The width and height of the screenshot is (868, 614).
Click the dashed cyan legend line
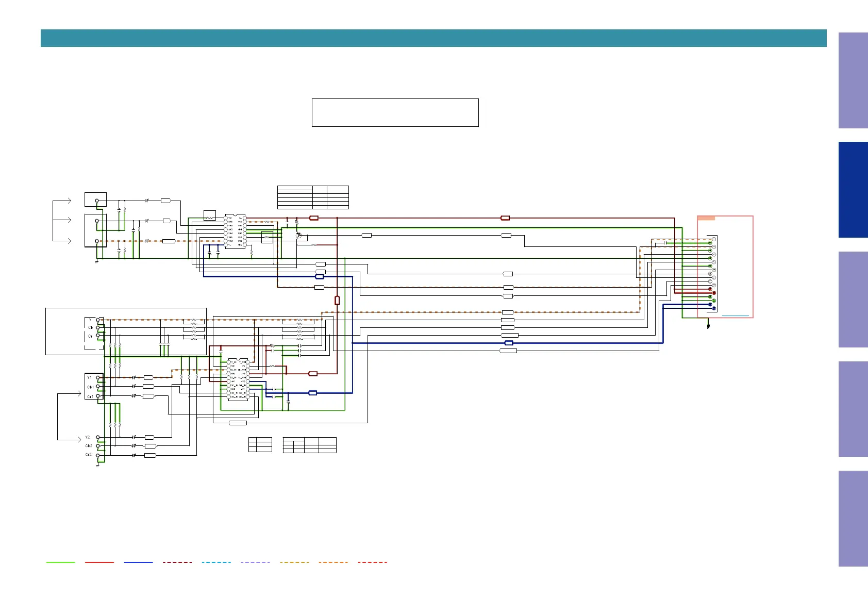(x=216, y=562)
